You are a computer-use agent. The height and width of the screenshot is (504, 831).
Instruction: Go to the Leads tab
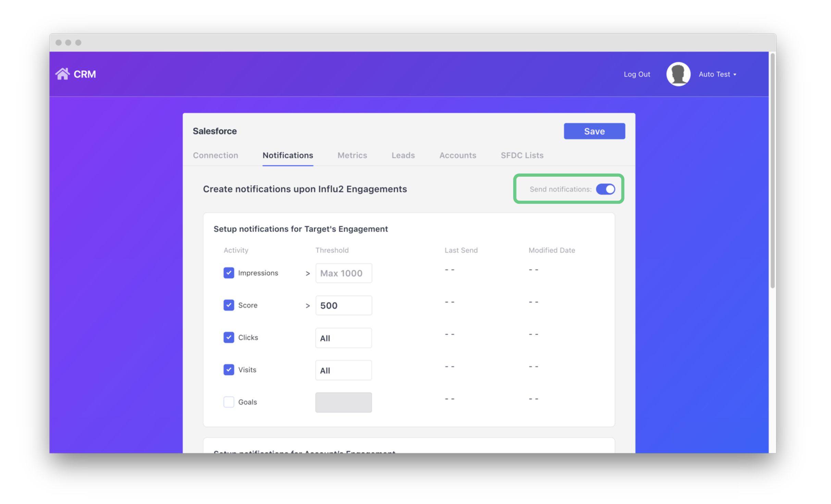403,155
